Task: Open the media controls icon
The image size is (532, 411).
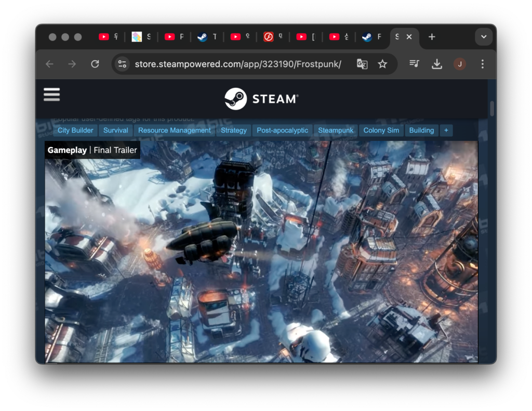Action: click(x=414, y=64)
